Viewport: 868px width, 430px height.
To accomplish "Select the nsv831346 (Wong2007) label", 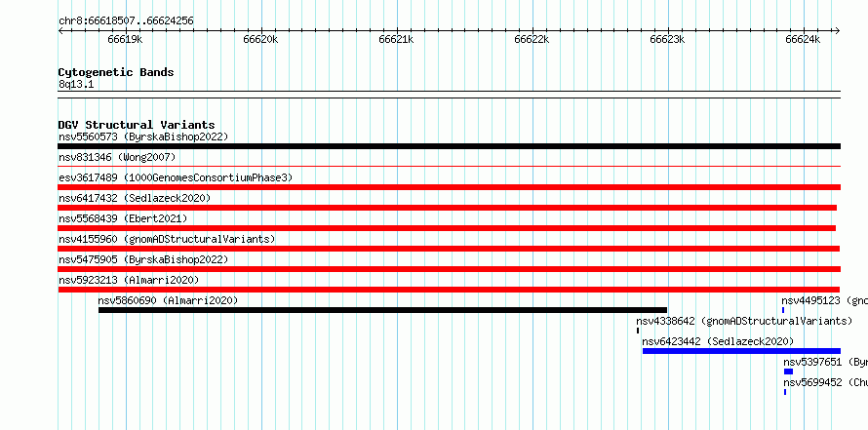I will point(117,157).
